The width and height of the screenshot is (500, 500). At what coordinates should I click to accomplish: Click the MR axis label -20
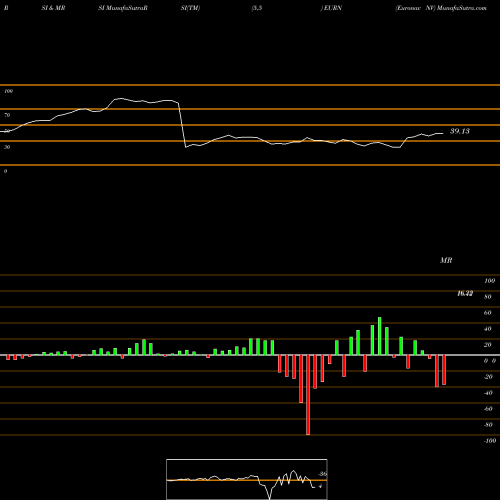click(x=488, y=377)
